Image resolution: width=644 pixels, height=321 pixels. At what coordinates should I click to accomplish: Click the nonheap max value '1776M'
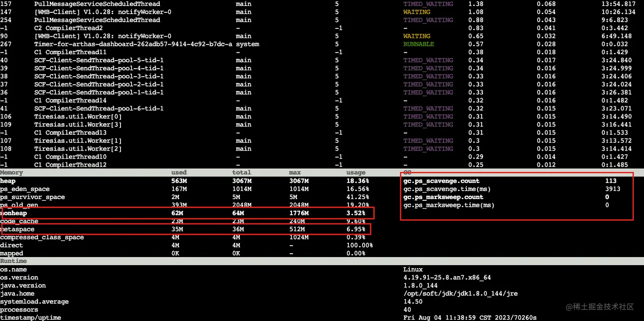coord(299,213)
